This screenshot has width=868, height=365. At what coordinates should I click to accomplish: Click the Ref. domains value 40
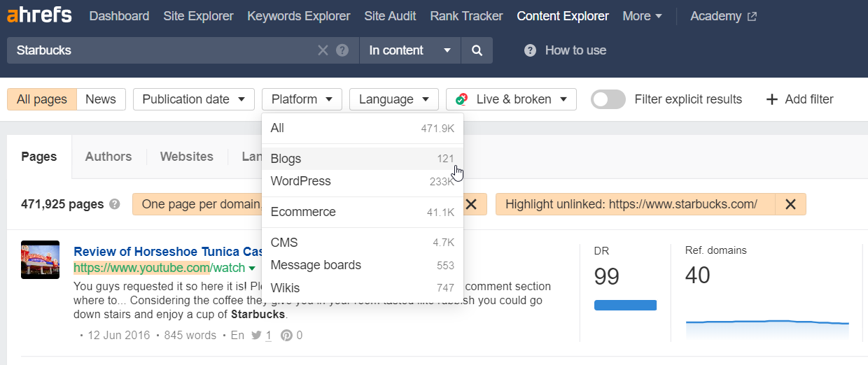(698, 275)
